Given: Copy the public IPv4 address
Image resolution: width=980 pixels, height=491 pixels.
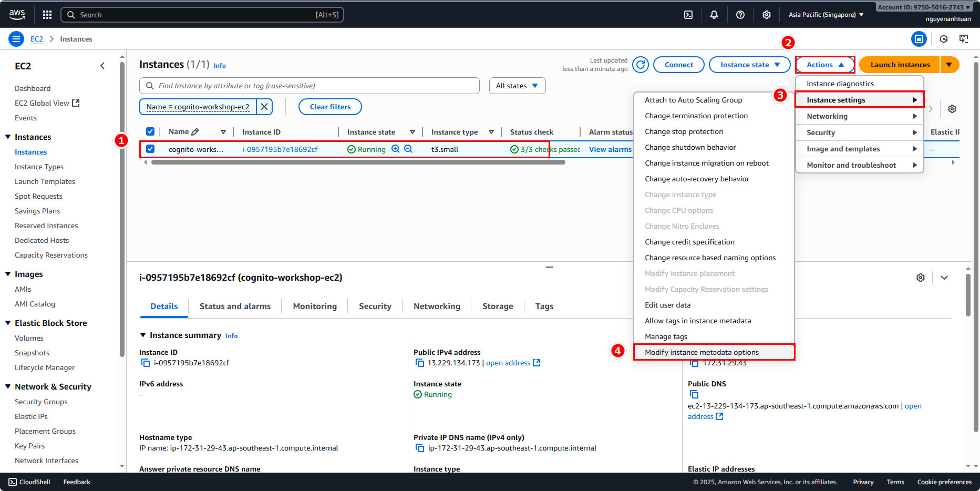Looking at the screenshot, I should 419,363.
